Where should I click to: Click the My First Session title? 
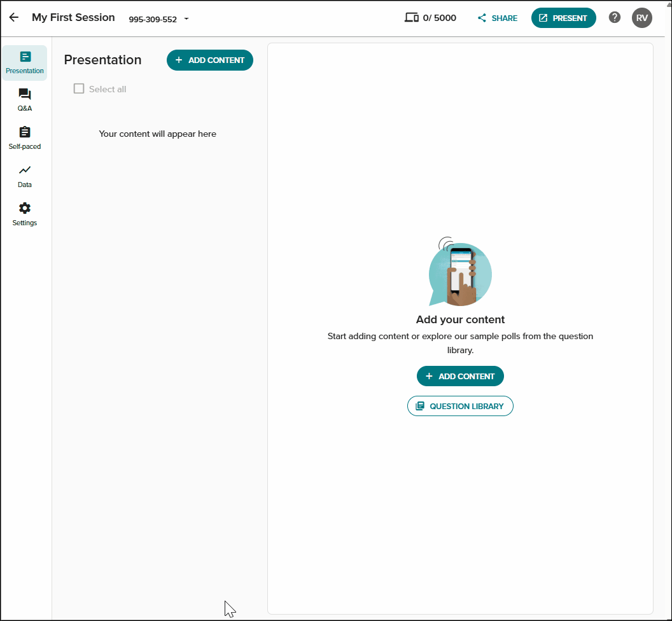click(73, 18)
